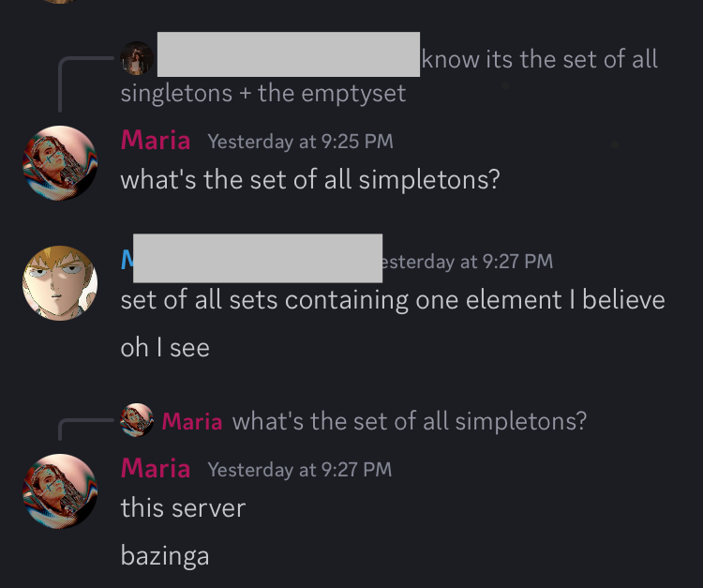Click Maria's username above 'this server' message
The image size is (703, 588).
(156, 468)
